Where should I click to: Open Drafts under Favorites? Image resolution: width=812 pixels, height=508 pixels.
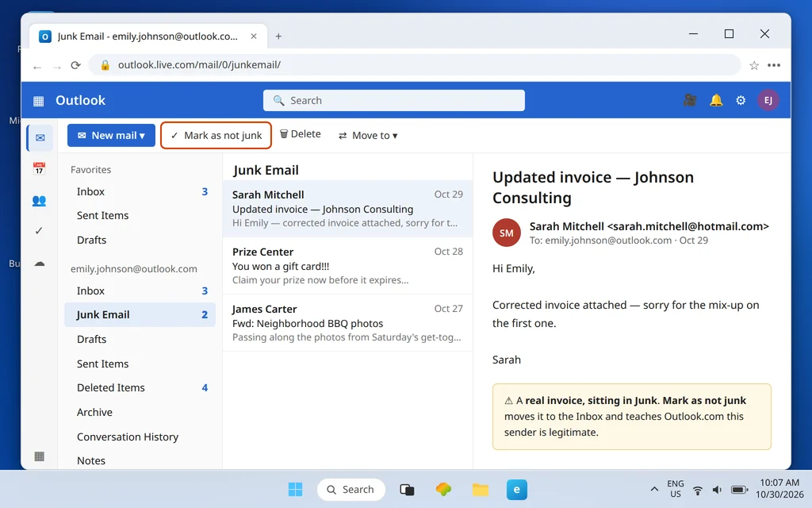[140, 240]
